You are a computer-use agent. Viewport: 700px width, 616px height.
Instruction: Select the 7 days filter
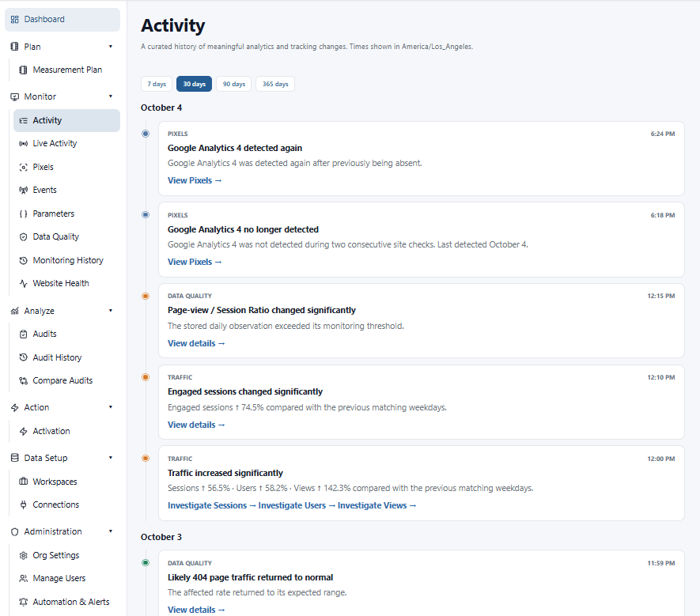[x=157, y=84]
